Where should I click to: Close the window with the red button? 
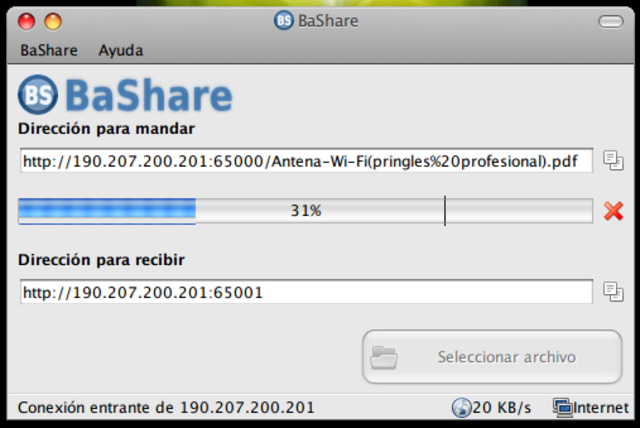click(x=27, y=22)
